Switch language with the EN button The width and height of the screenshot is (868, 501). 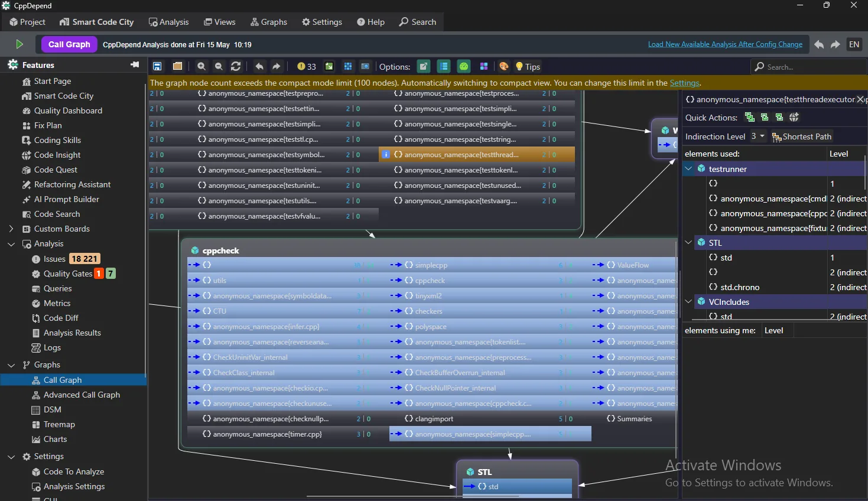(x=854, y=44)
